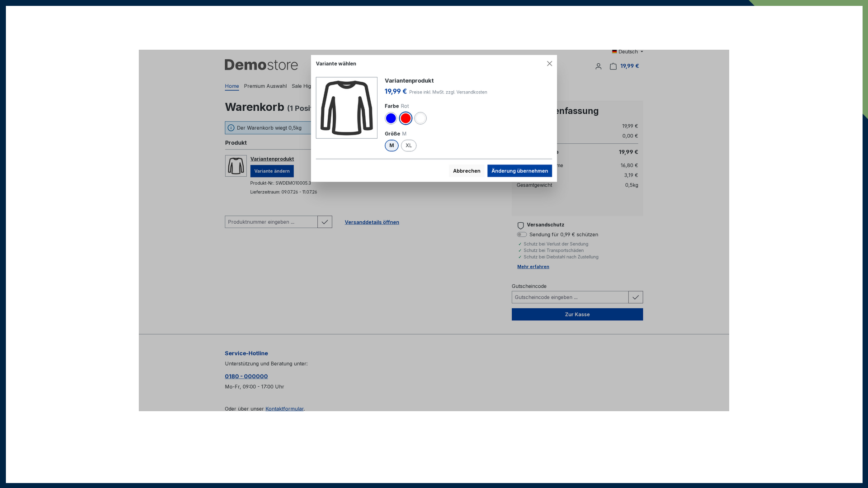The width and height of the screenshot is (868, 488).
Task: Click Variante ändern button
Action: [272, 171]
